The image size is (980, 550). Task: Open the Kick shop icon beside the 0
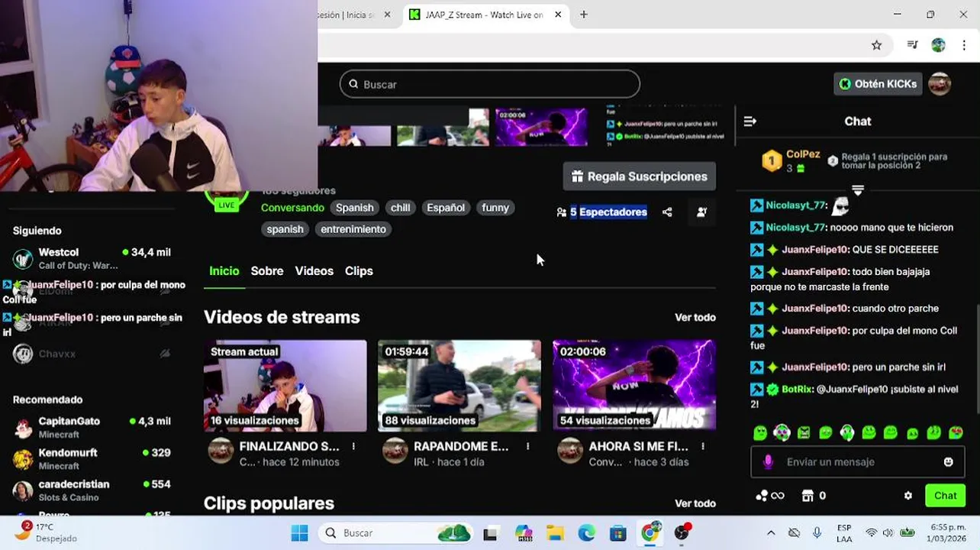click(808, 496)
